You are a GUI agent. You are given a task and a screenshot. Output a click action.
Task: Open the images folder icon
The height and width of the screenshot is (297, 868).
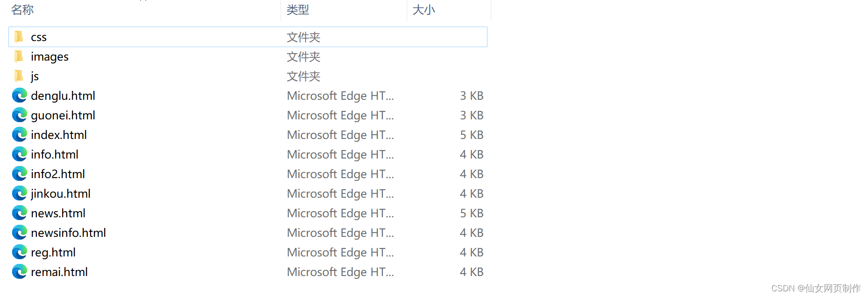click(19, 56)
